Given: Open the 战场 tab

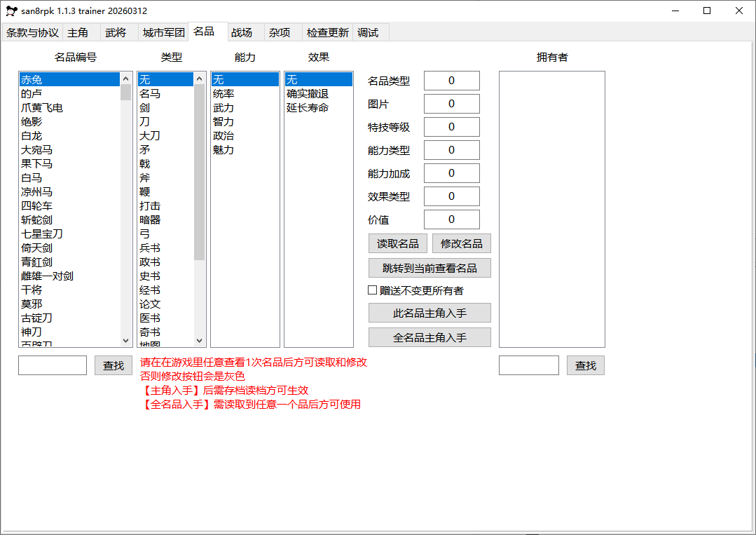Looking at the screenshot, I should [242, 33].
